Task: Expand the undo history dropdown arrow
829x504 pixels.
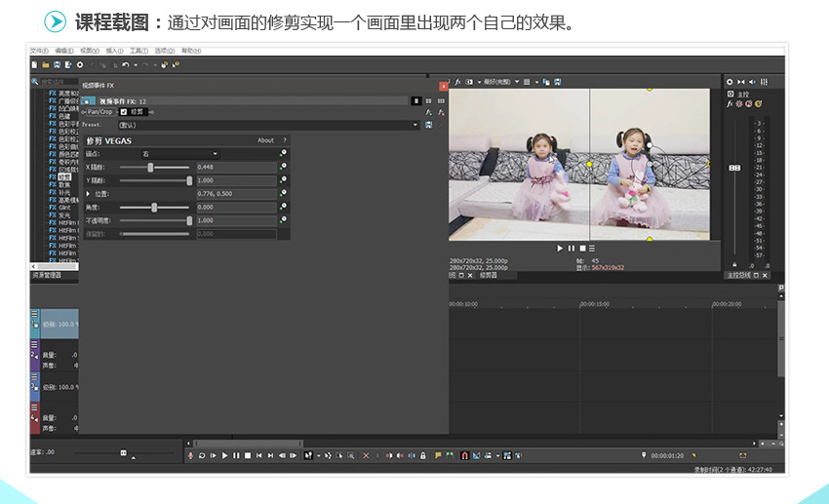Action: pos(136,65)
